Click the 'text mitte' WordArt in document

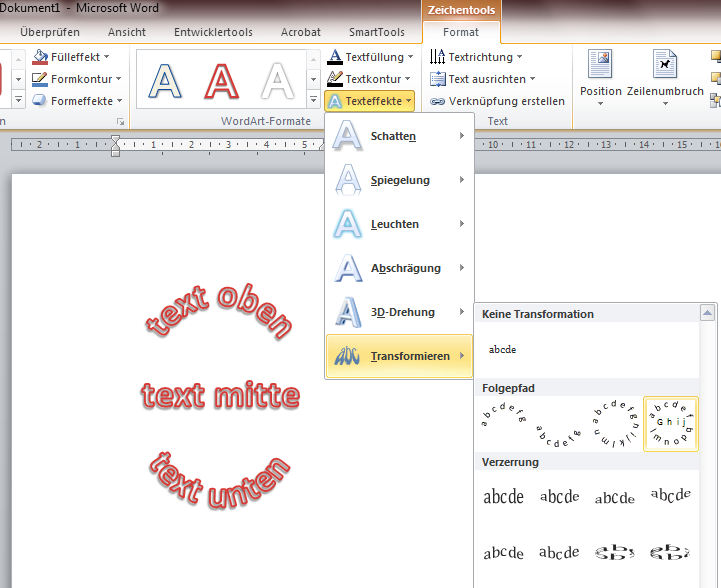pyautogui.click(x=220, y=396)
